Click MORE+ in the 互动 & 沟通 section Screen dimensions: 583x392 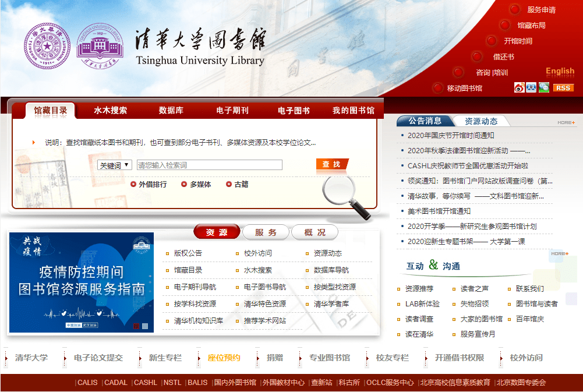560,253
